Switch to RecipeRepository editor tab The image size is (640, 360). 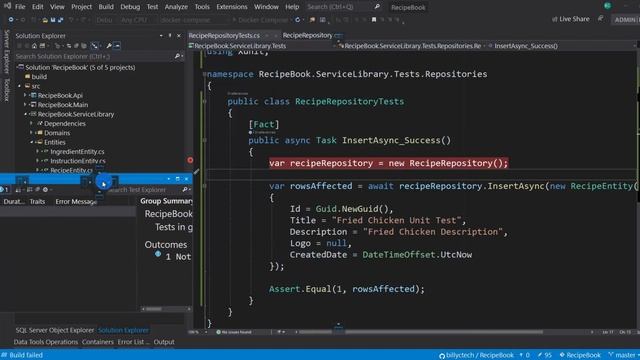pyautogui.click(x=308, y=36)
